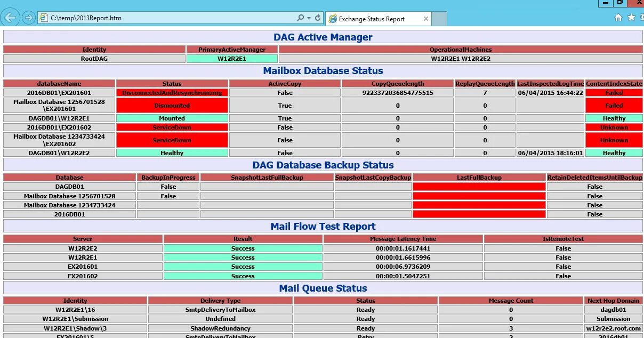
Task: Click the databaseName column header
Action: 59,84
